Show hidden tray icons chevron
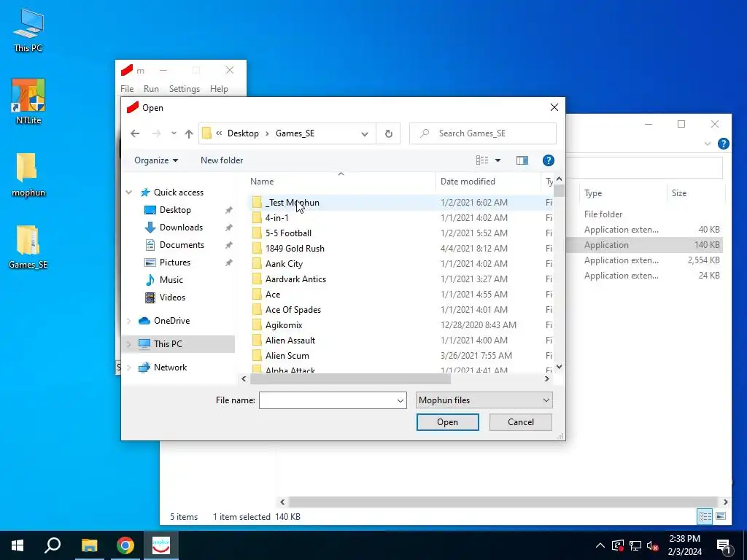Screen dimensions: 747x560 pos(600,545)
